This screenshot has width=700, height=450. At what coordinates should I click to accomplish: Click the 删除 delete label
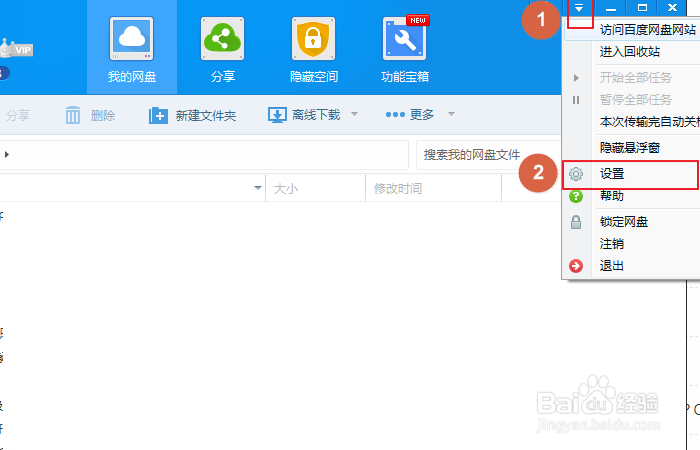103,116
